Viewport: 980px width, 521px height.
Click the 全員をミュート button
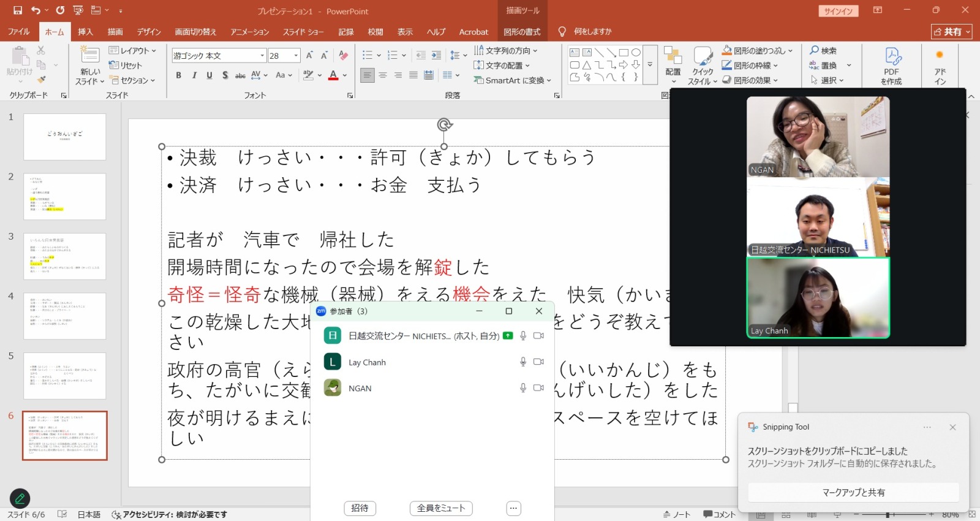click(441, 508)
